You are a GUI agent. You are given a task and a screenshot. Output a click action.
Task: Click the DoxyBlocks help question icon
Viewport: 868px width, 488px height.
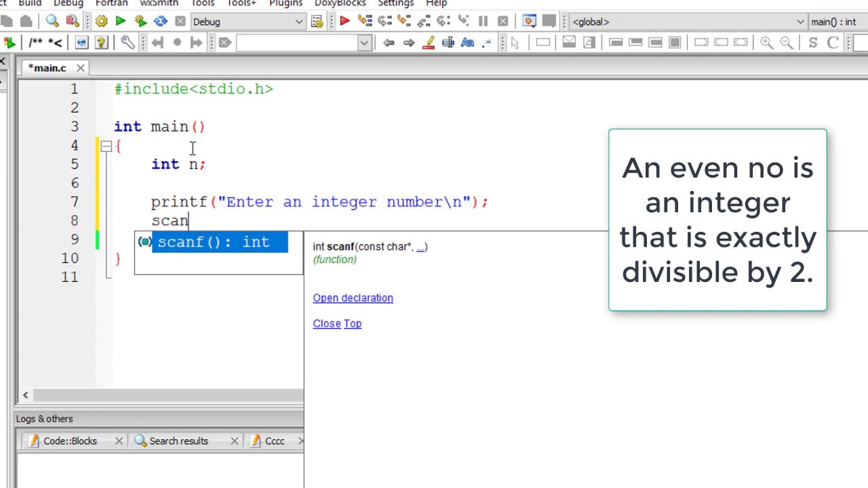tap(101, 43)
